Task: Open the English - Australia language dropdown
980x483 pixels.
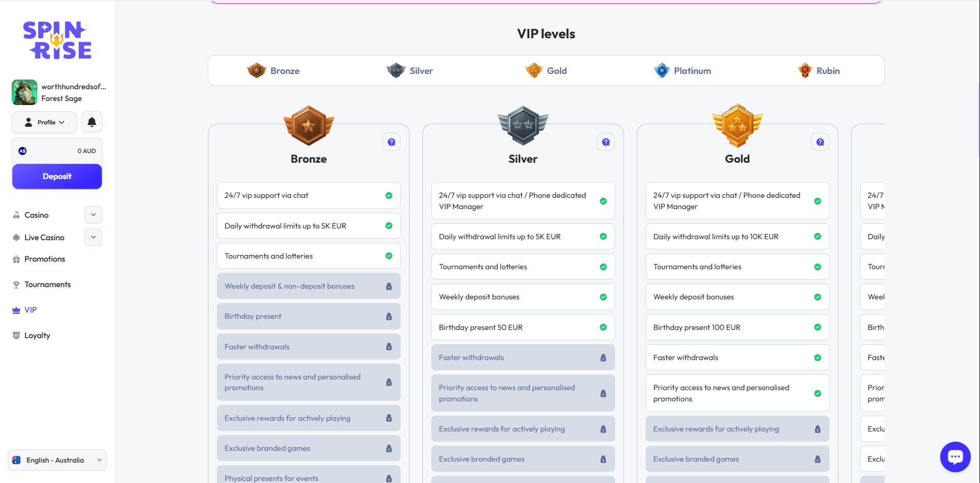Action: pyautogui.click(x=57, y=460)
